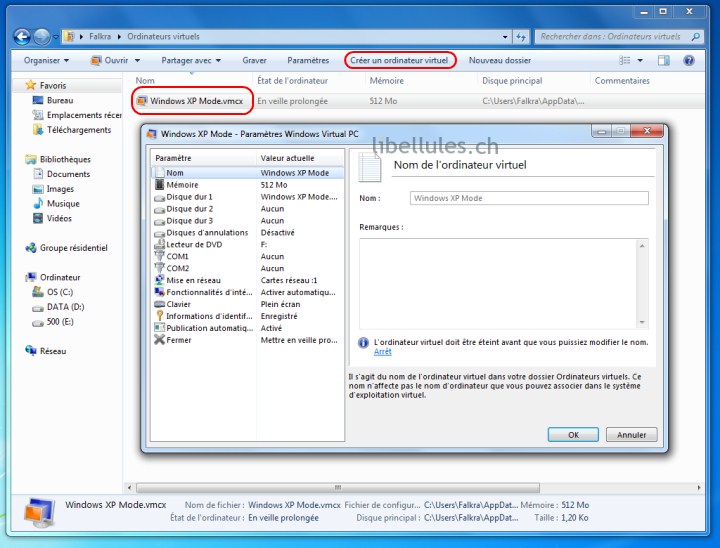Expand the Ouvrir dropdown arrow

click(137, 60)
